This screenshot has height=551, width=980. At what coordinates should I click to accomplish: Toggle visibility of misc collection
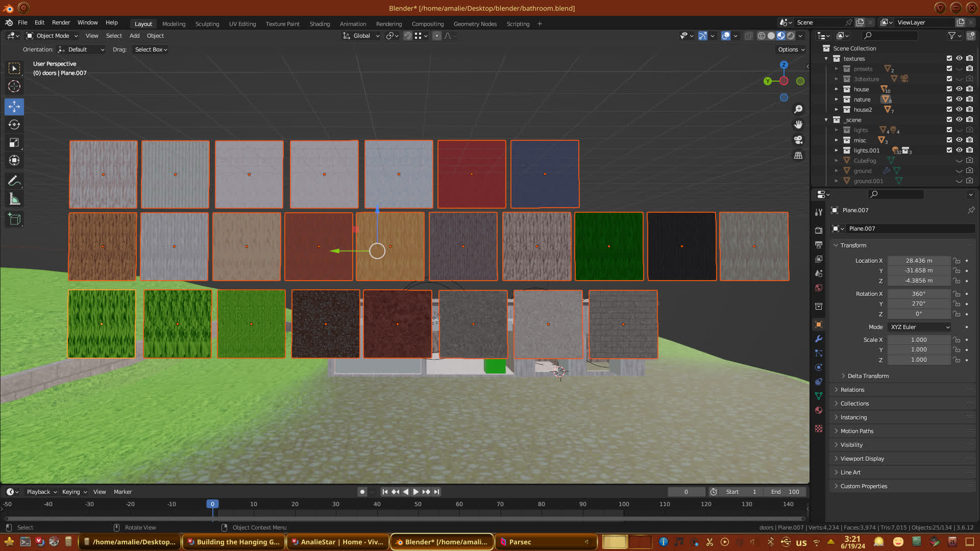(959, 140)
